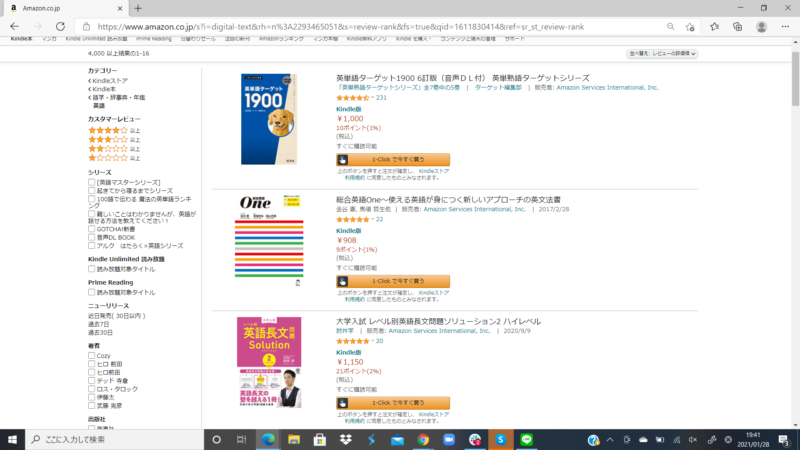Open Cortana circle icon on taskbar
Viewport: 800px width, 450px height.
pyautogui.click(x=216, y=439)
